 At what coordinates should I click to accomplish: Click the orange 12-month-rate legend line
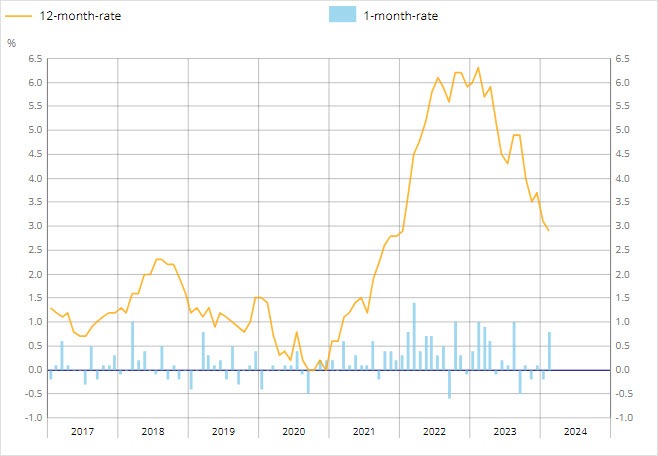[x=18, y=16]
